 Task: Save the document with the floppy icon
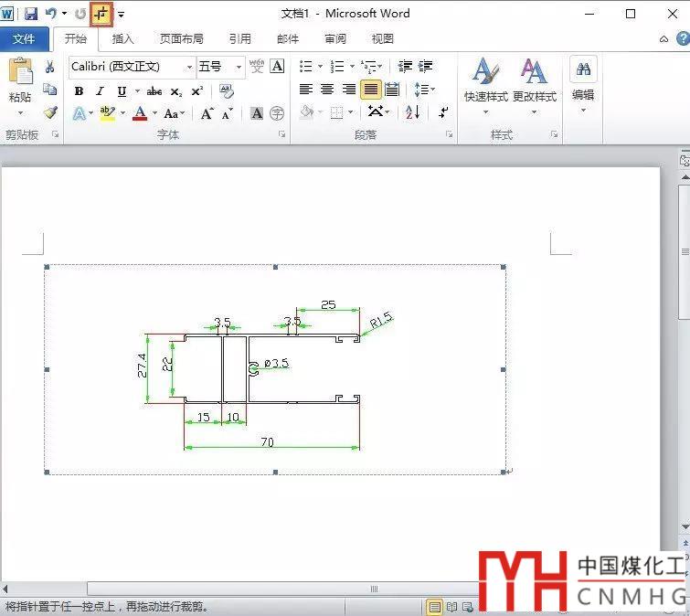tap(30, 14)
